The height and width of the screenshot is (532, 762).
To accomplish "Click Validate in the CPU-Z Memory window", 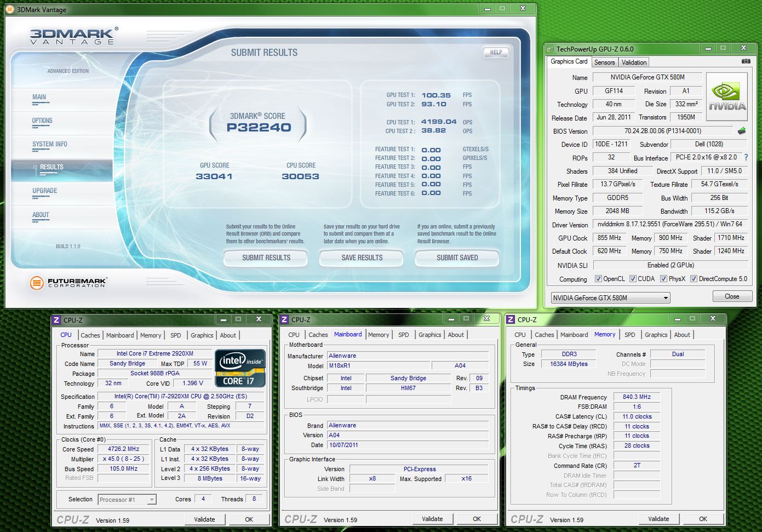I will coord(658,519).
